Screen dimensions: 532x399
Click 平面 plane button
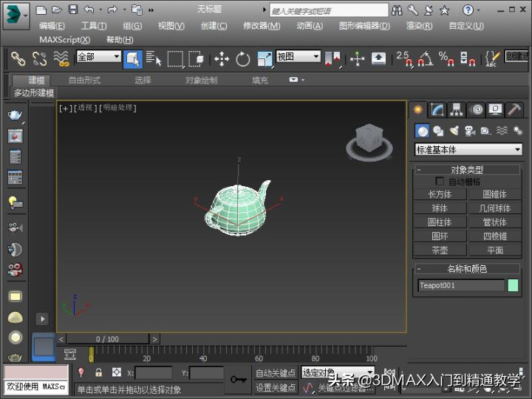[495, 250]
